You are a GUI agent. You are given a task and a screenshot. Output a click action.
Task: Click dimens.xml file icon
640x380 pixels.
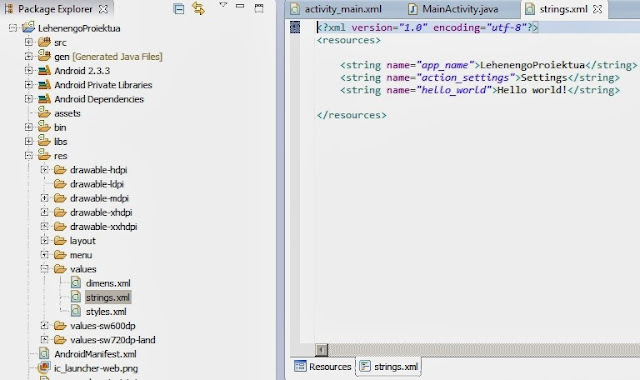(x=76, y=282)
